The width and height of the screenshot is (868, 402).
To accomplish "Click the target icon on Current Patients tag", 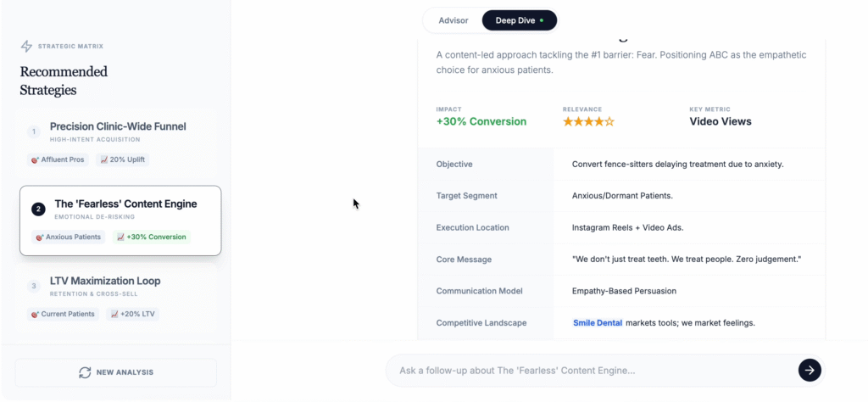I will click(x=36, y=314).
